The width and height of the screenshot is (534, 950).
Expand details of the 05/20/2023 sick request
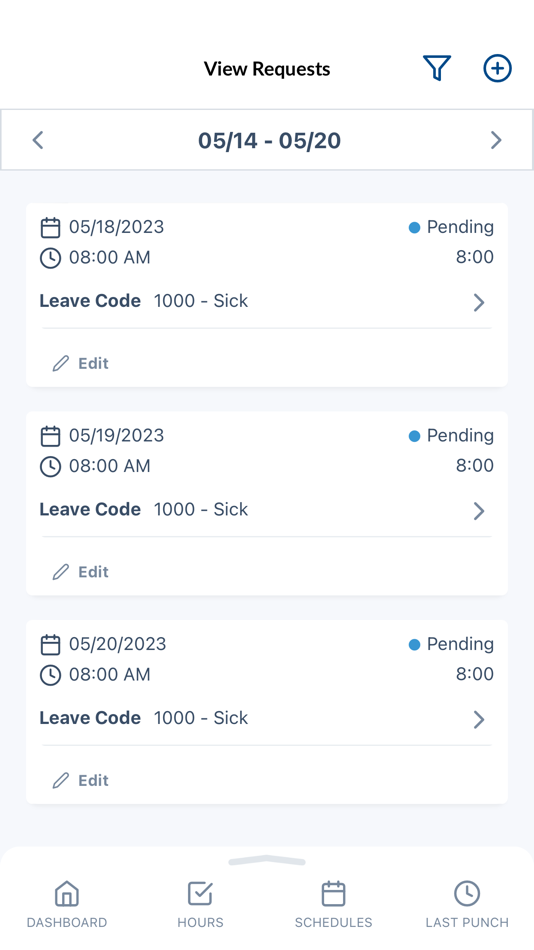[479, 719]
